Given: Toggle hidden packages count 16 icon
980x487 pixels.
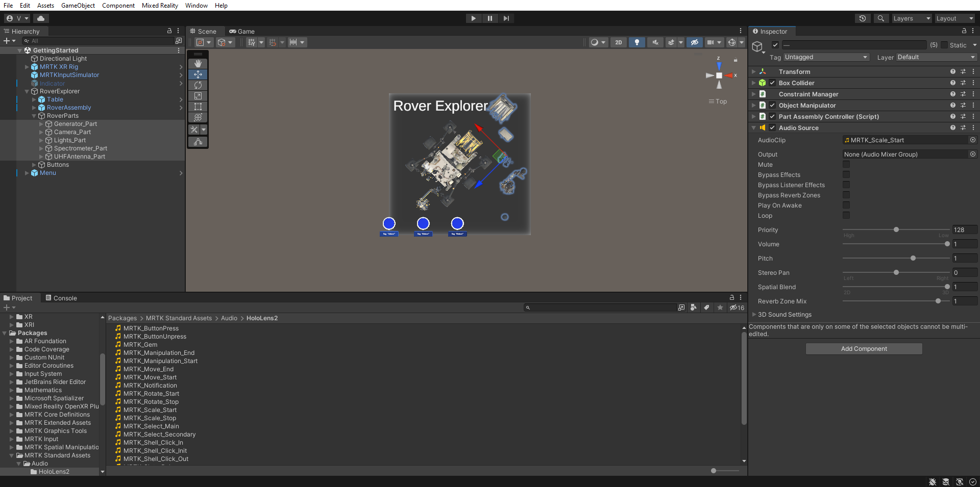Looking at the screenshot, I should (737, 307).
